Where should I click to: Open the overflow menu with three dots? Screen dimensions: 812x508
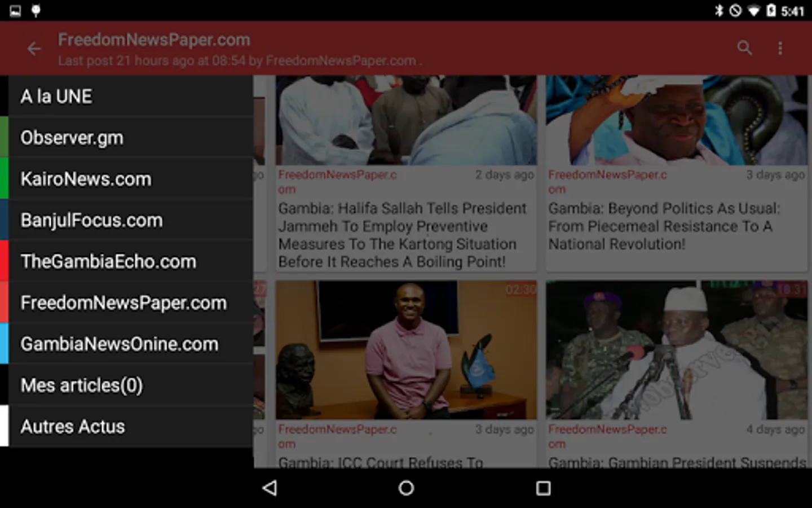point(780,48)
